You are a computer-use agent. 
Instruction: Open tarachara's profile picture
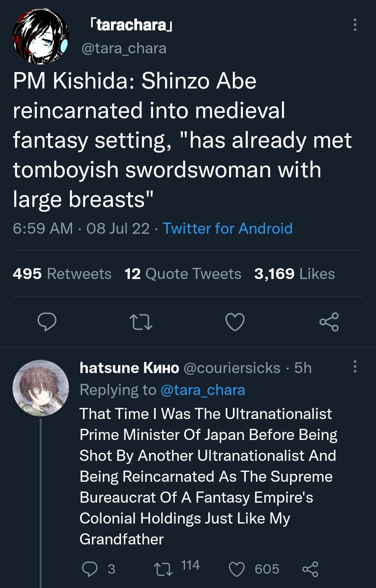[41, 37]
